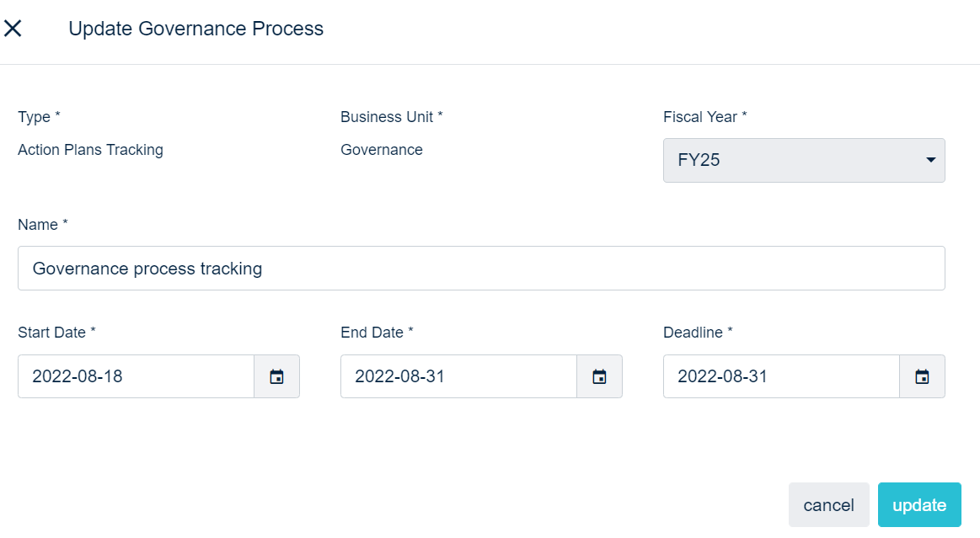Click the Deadline text field

coord(781,376)
